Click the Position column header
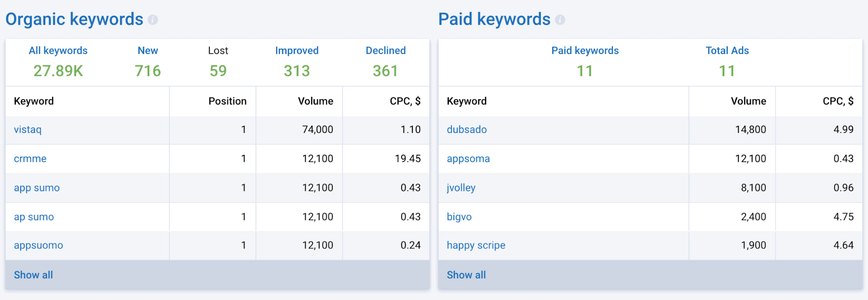Viewport: 868px width, 300px height. click(x=228, y=101)
